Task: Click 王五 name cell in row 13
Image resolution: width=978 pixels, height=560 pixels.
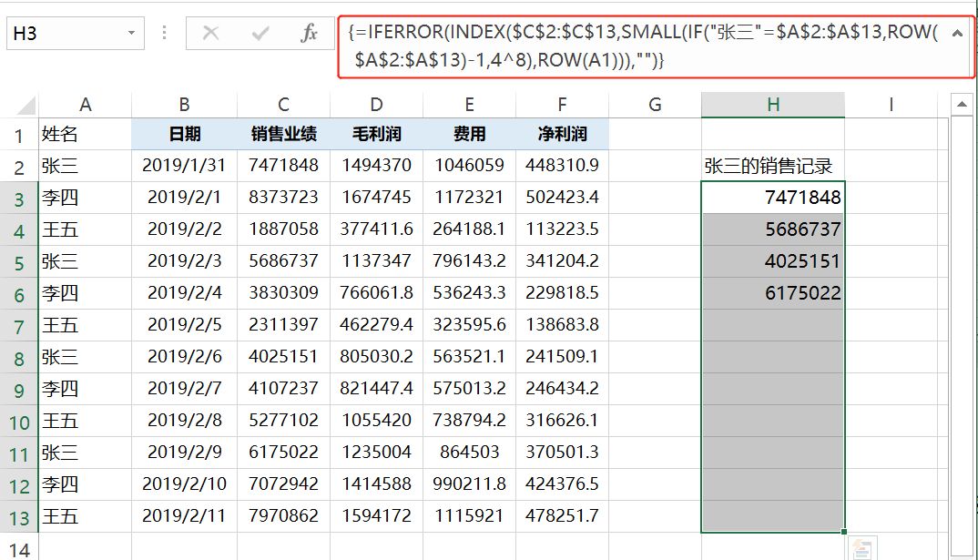Action: point(86,516)
